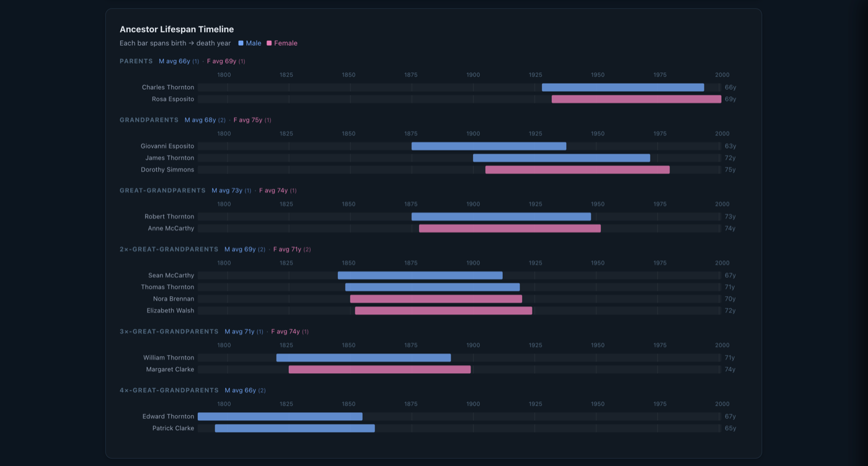Click the name label Robert Thornton
This screenshot has width=868, height=466.
click(169, 217)
